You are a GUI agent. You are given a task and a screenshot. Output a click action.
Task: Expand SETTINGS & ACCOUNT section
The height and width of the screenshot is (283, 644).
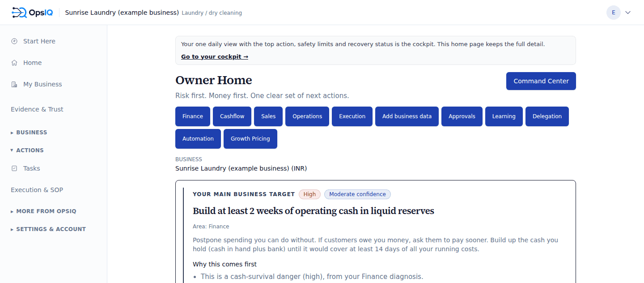(48, 229)
